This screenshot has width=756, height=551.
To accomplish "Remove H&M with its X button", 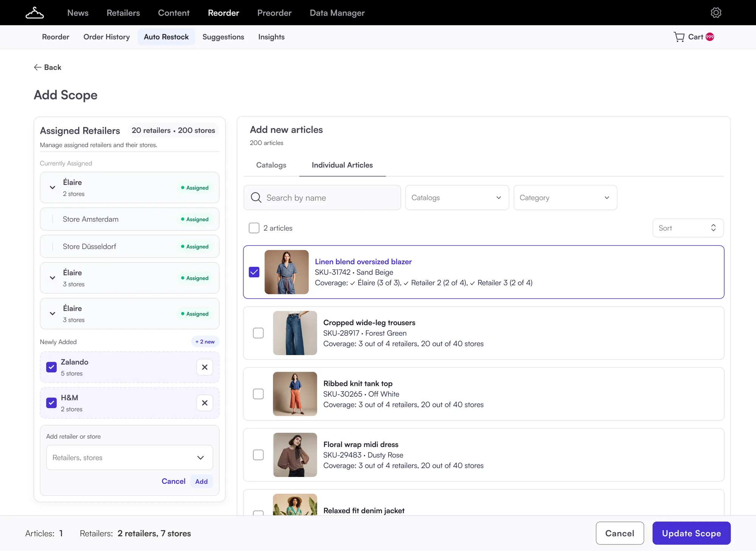I will coord(204,403).
